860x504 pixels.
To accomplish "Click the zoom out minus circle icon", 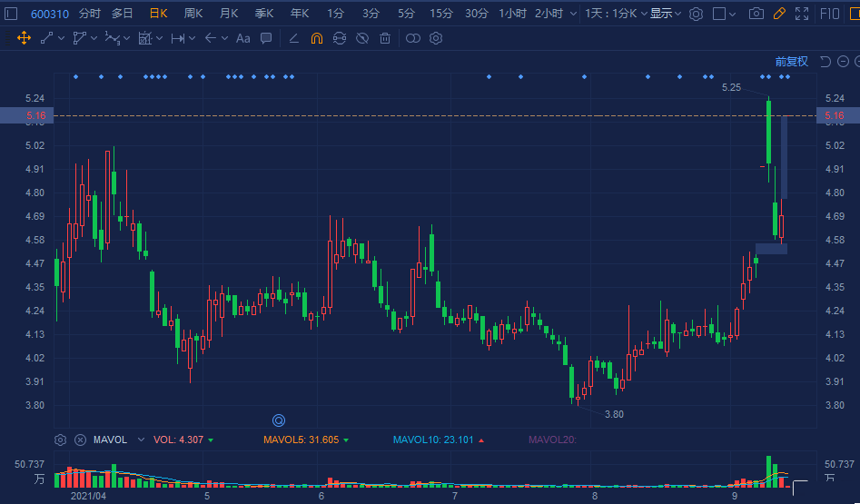I will (x=844, y=62).
